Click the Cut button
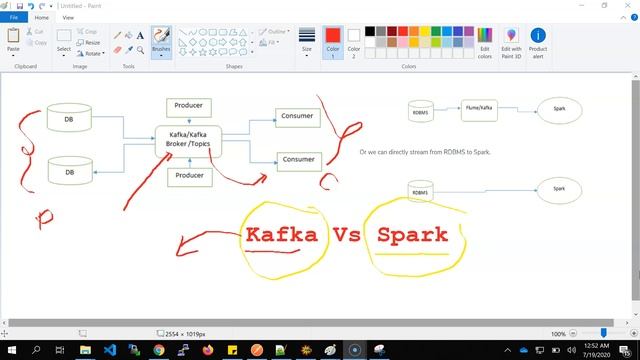Image resolution: width=640 pixels, height=360 pixels. [x=35, y=31]
